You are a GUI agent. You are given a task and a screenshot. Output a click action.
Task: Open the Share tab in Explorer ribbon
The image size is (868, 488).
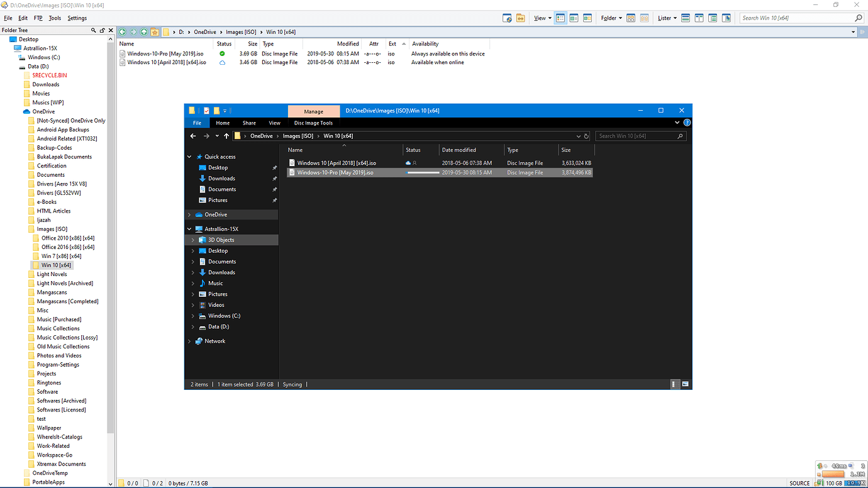click(x=249, y=123)
